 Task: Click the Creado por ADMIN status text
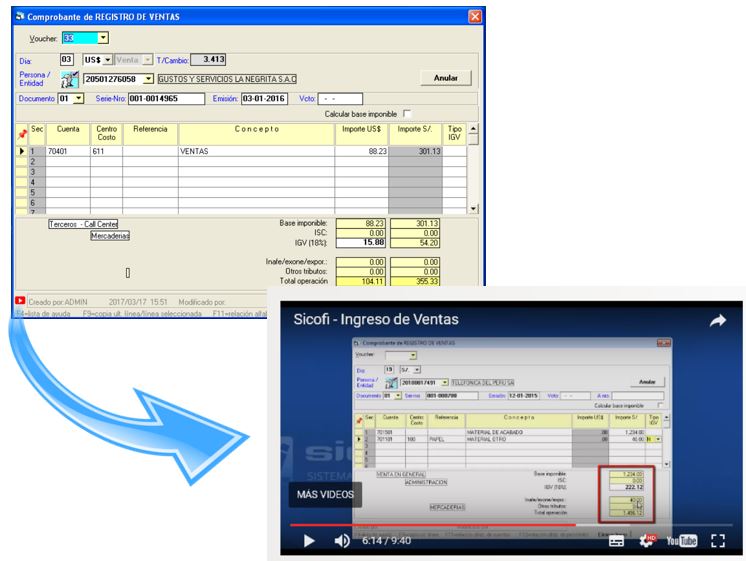58,302
